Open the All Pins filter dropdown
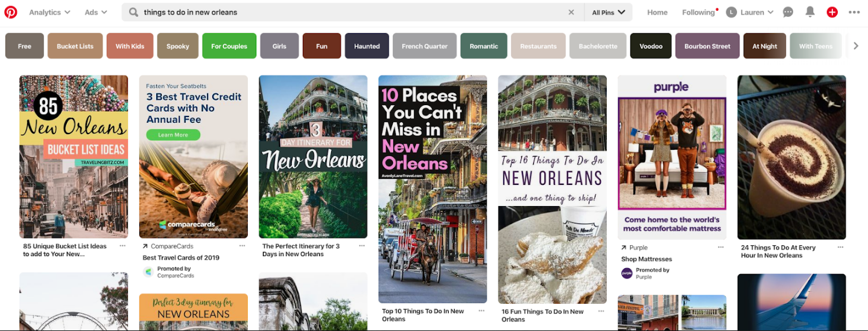This screenshot has height=331, width=868. (x=608, y=12)
